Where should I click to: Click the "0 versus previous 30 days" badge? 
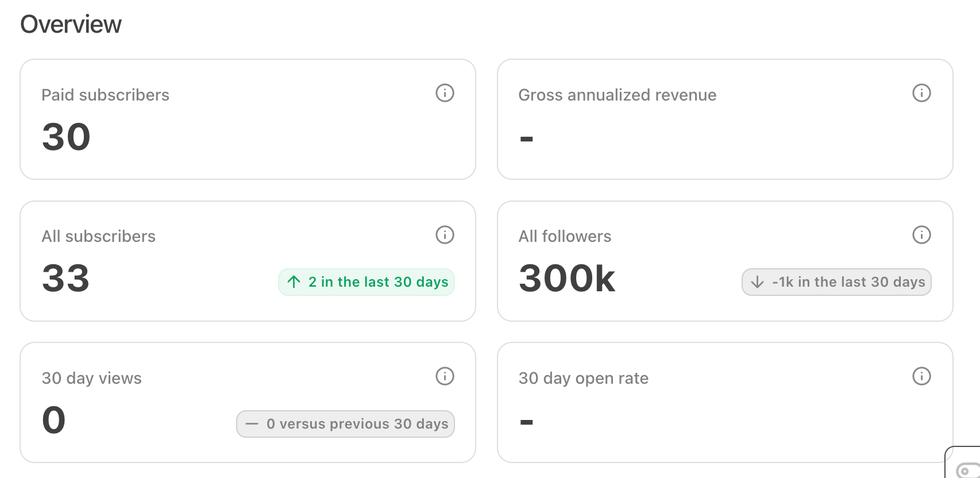tap(345, 424)
